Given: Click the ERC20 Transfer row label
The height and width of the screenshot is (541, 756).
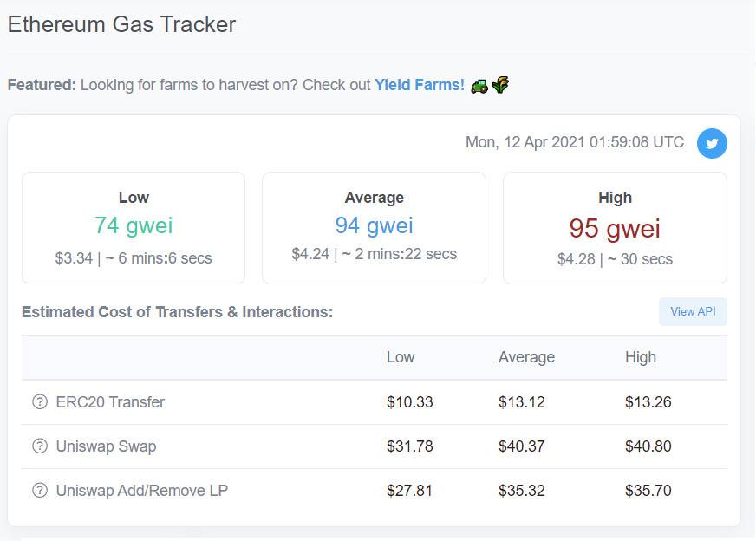Looking at the screenshot, I should tap(110, 402).
